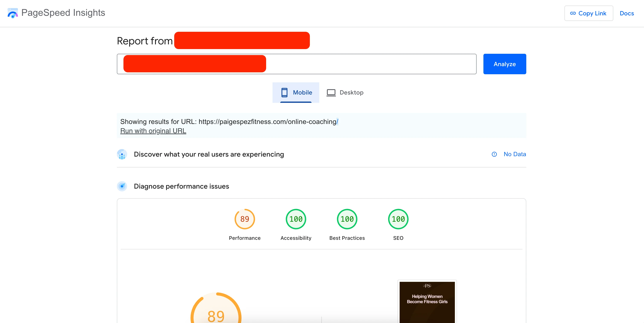Click the Best Practices 100 score gauge
Image resolution: width=644 pixels, height=323 pixels.
pyautogui.click(x=347, y=219)
